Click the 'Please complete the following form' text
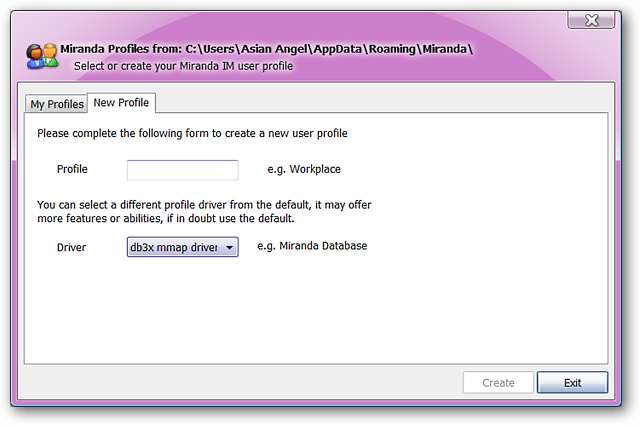The width and height of the screenshot is (640, 425). click(x=191, y=133)
